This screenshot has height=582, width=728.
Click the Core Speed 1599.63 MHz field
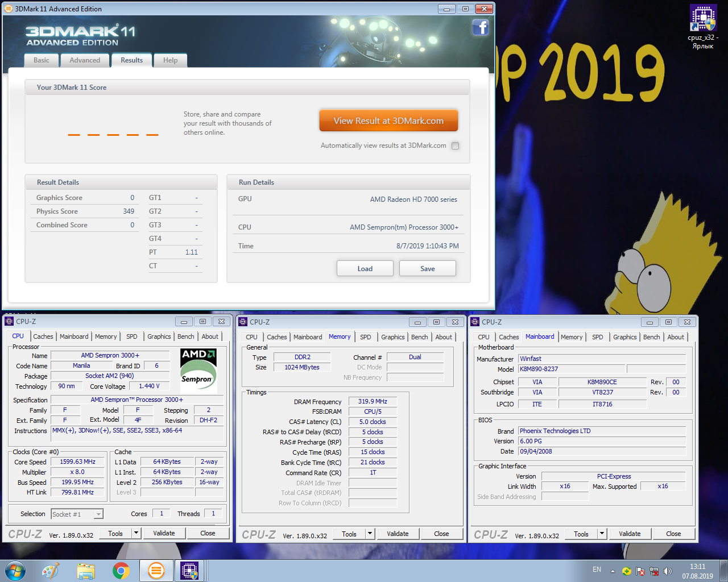pyautogui.click(x=78, y=462)
